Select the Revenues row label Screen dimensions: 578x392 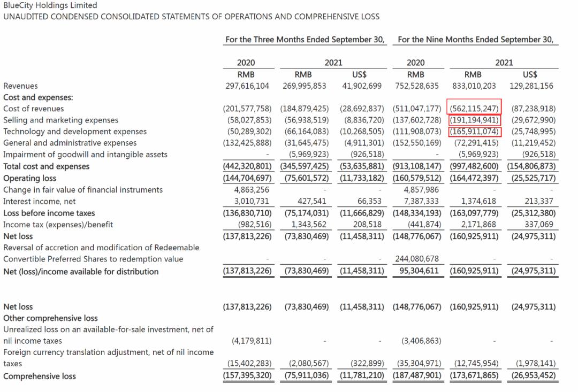[x=20, y=86]
